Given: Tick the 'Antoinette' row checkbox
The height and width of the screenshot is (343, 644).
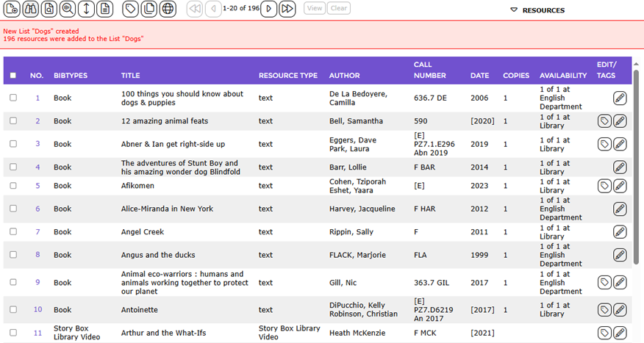Looking at the screenshot, I should (13, 309).
